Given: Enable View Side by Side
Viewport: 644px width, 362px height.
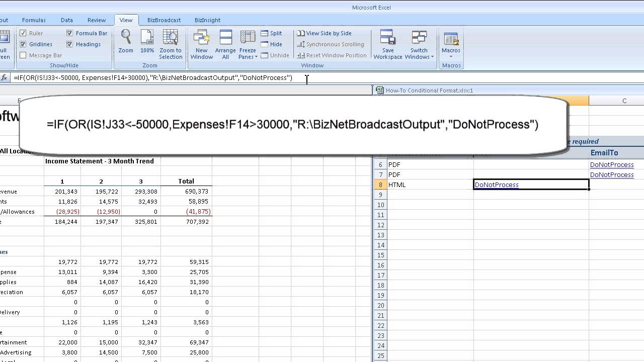Looking at the screenshot, I should (324, 33).
